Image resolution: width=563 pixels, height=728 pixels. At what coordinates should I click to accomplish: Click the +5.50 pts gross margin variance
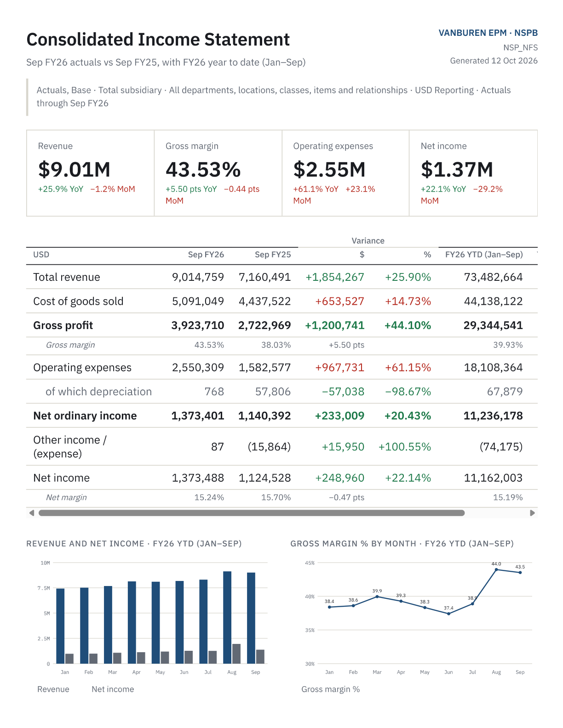pos(346,345)
